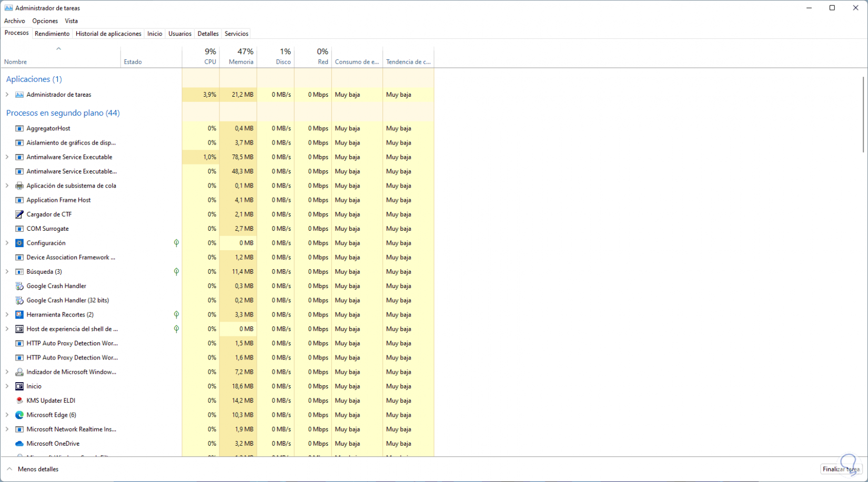Expand the Búsqueda (3) process group

point(7,272)
